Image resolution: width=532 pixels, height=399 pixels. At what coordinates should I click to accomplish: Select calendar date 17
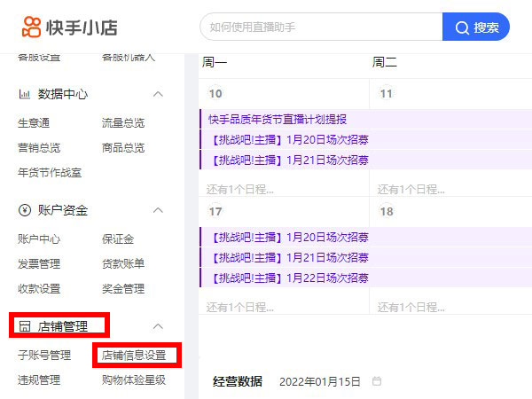click(x=215, y=212)
